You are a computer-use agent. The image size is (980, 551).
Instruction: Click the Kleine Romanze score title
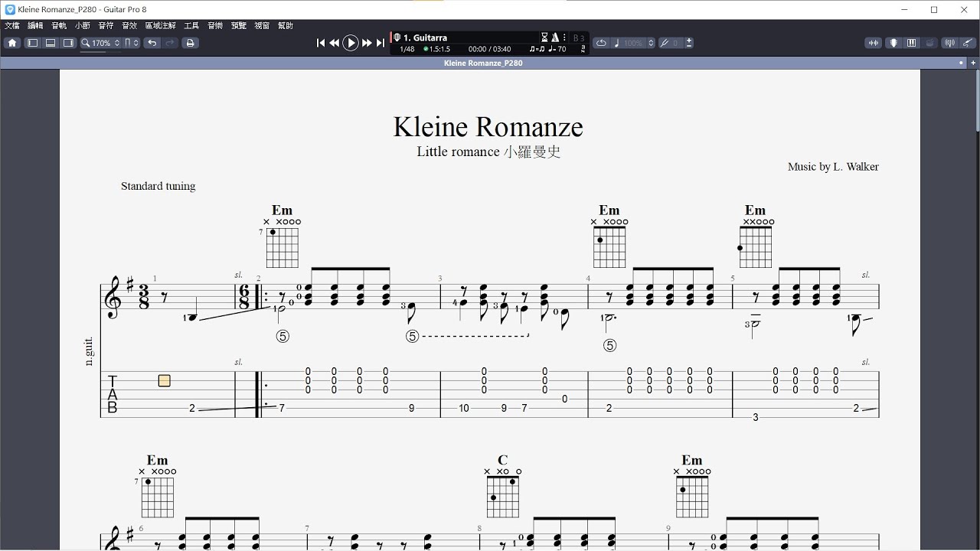(488, 126)
